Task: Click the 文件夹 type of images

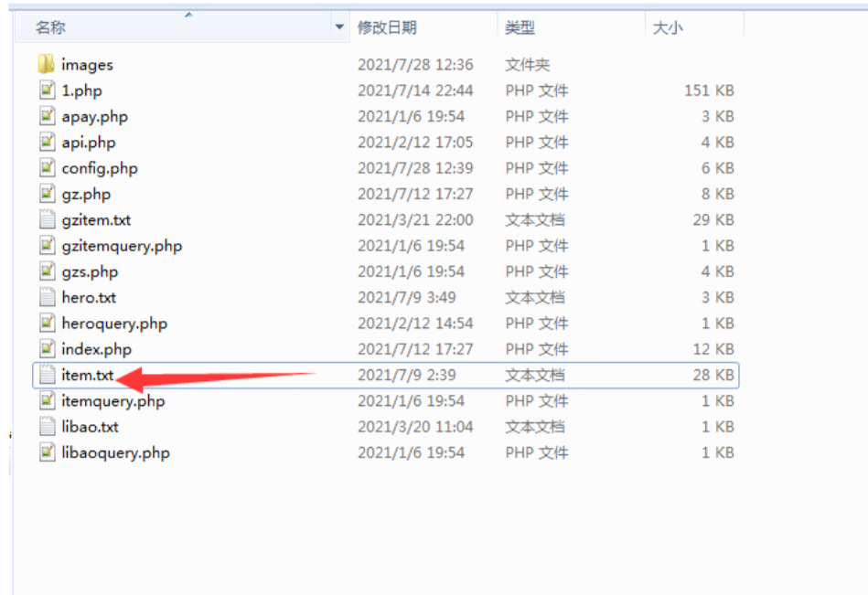Action: point(527,65)
